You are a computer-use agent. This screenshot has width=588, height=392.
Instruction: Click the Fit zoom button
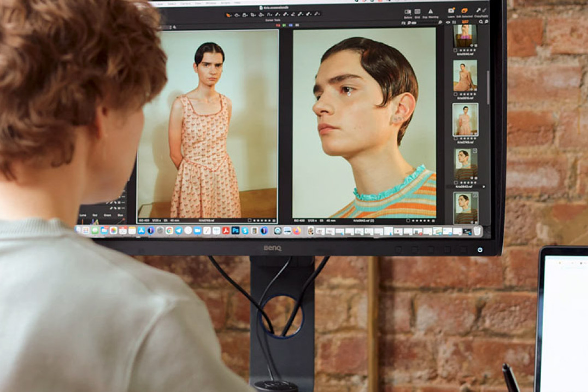coord(403,22)
